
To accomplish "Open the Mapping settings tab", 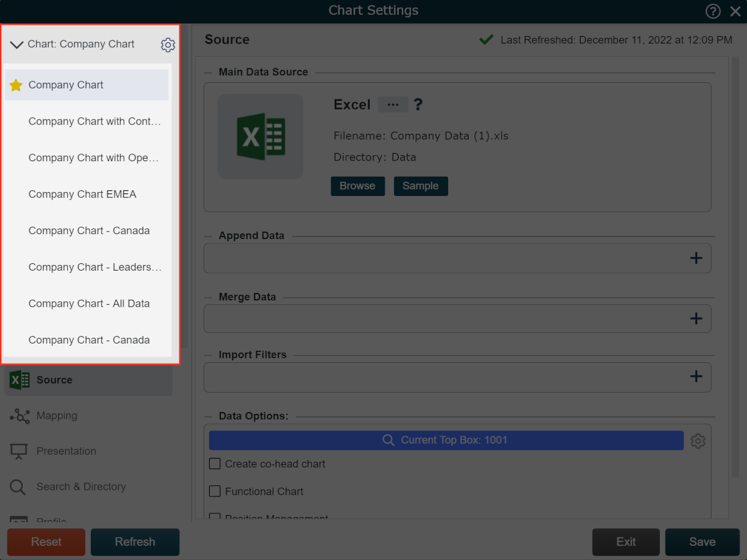I will click(x=57, y=416).
